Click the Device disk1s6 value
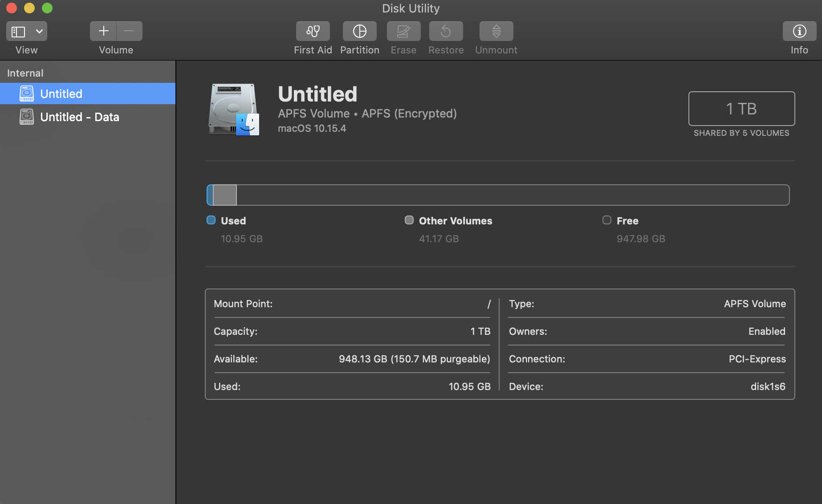This screenshot has width=822, height=504. coord(768,386)
